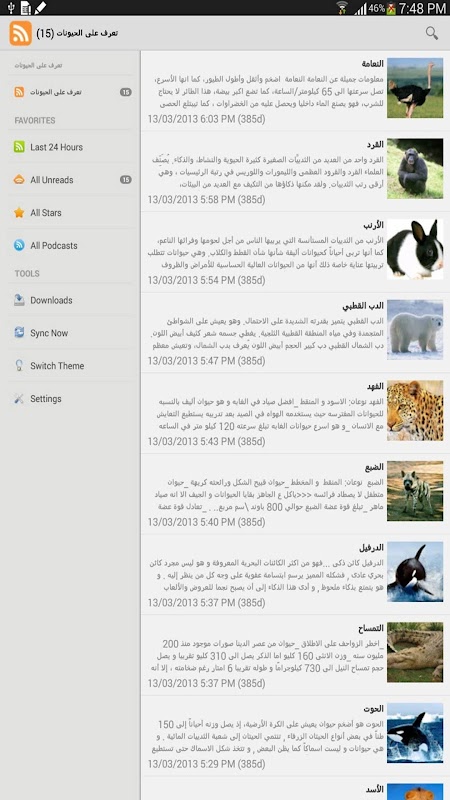The image size is (450, 800).
Task: Tap the 15 badge on feed row
Action: point(126,92)
